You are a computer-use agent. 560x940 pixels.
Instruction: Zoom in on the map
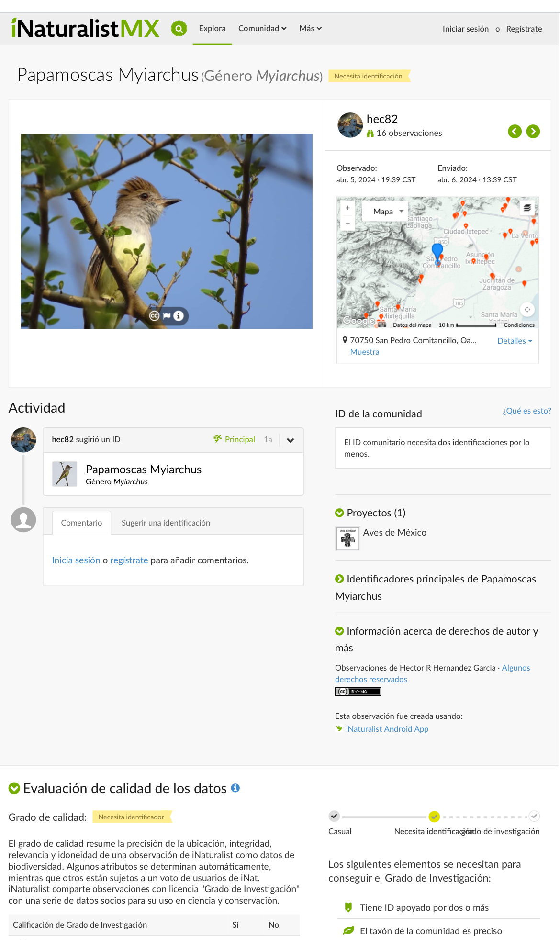(348, 208)
